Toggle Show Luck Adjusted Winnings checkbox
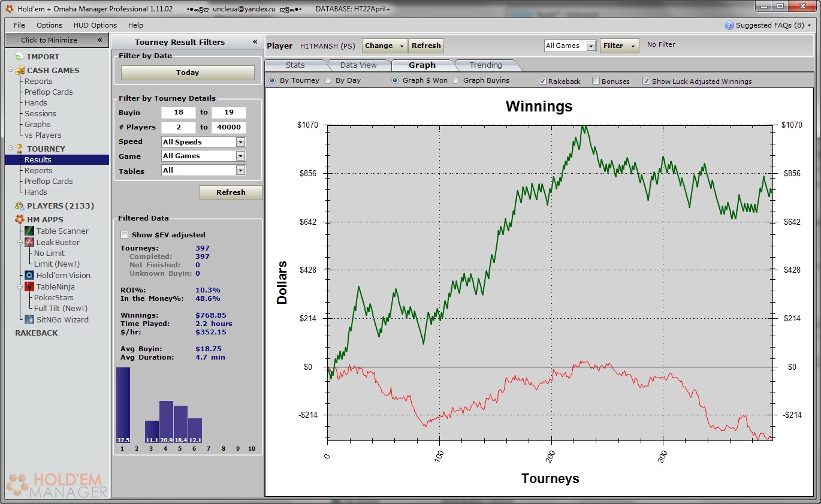 pos(646,81)
